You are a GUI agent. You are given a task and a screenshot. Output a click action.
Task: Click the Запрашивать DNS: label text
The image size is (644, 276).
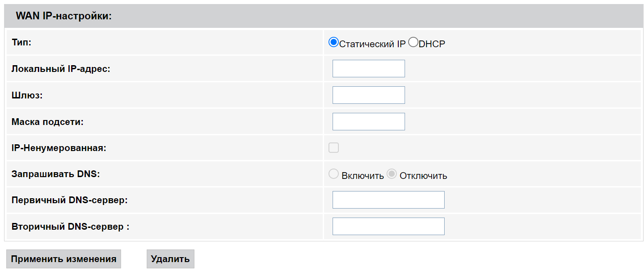pos(56,174)
